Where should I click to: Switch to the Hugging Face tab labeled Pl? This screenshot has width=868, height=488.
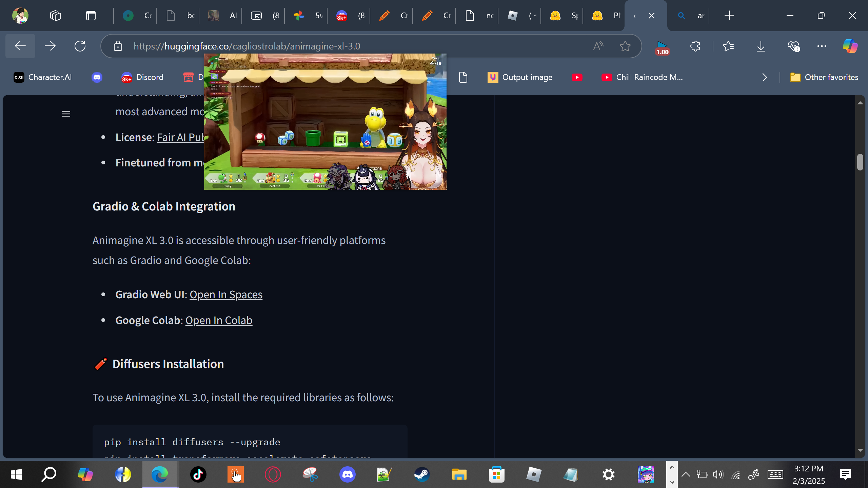click(x=605, y=16)
